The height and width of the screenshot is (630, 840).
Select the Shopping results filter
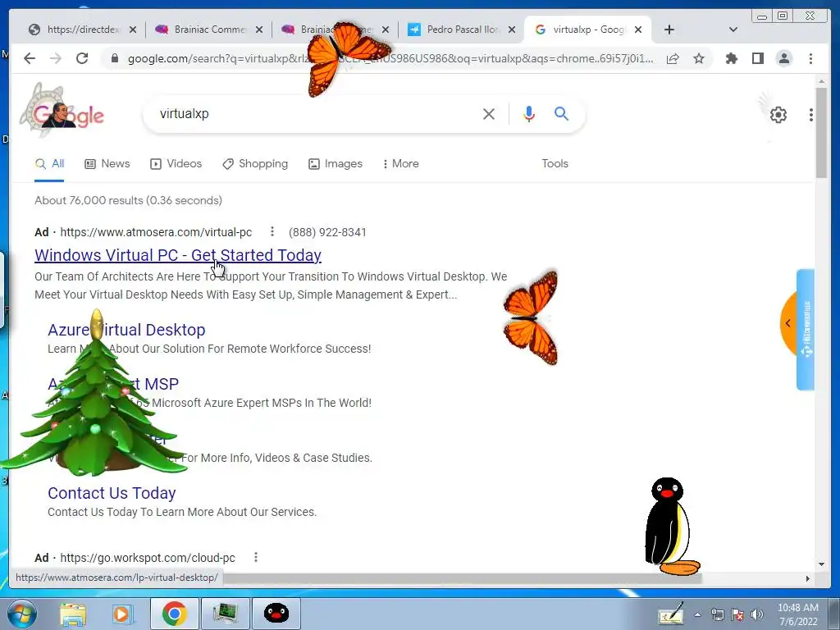click(255, 163)
